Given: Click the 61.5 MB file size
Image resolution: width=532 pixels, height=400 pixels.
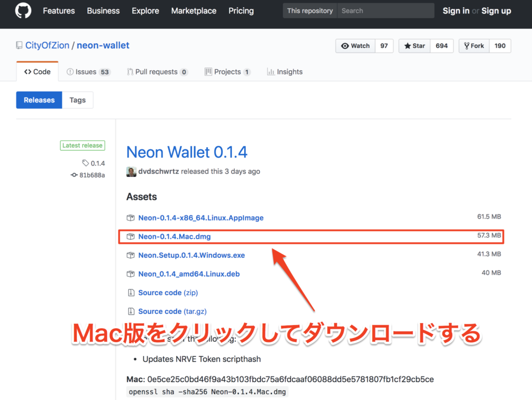Looking at the screenshot, I should click(x=489, y=216).
